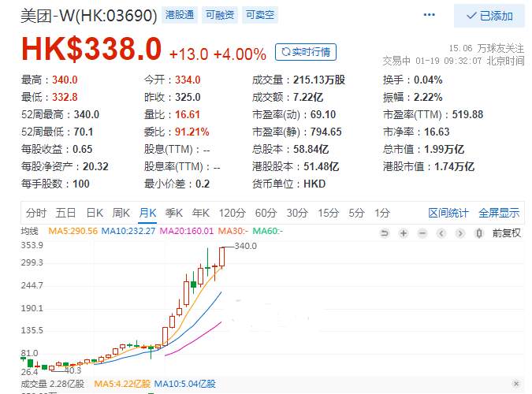Select the 5分 interval tab
Viewport: 532px width, 394px height.
[x=356, y=213]
